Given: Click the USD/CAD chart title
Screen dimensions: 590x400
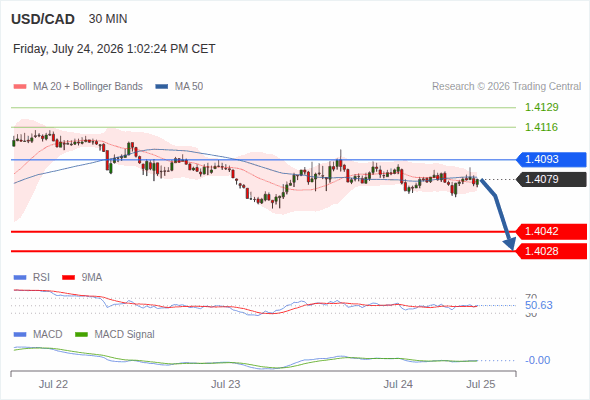Looking at the screenshot, I should pyautogui.click(x=43, y=19).
